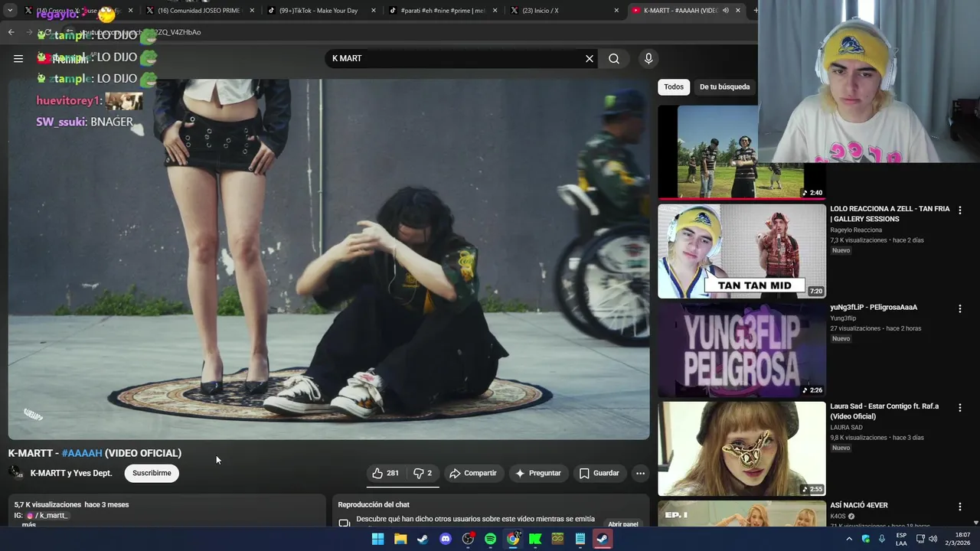Image resolution: width=980 pixels, height=551 pixels.
Task: Open the Notepad icon in the taskbar
Action: pos(580,539)
